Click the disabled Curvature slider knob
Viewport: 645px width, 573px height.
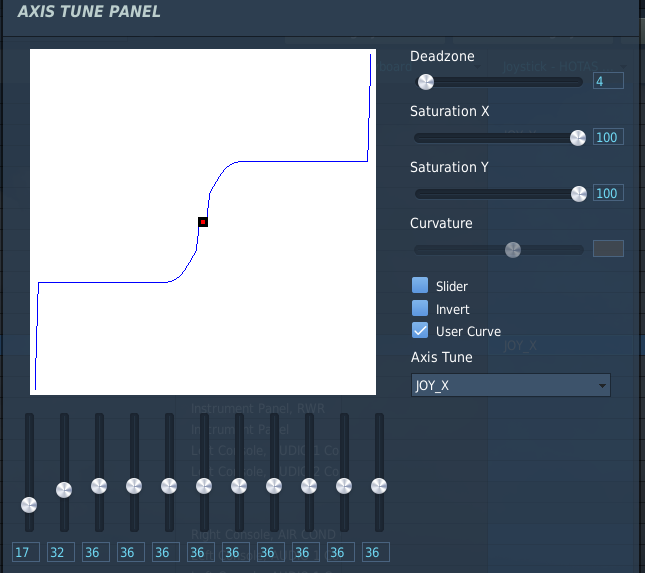513,250
